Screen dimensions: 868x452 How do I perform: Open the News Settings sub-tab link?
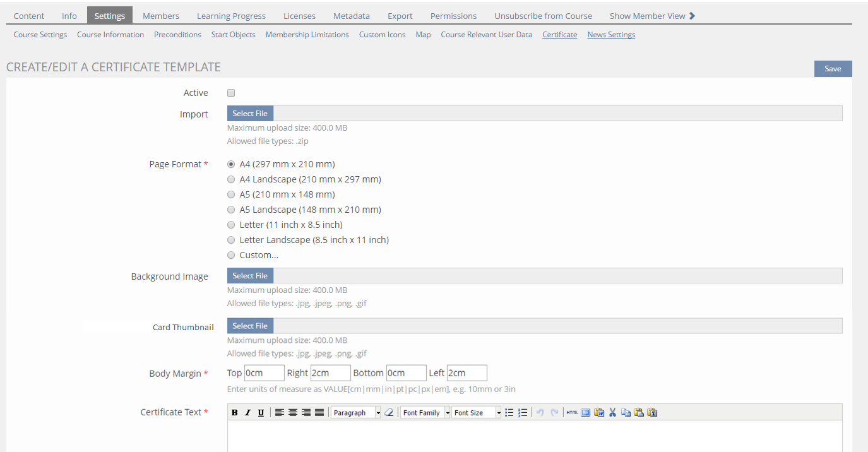click(x=611, y=35)
